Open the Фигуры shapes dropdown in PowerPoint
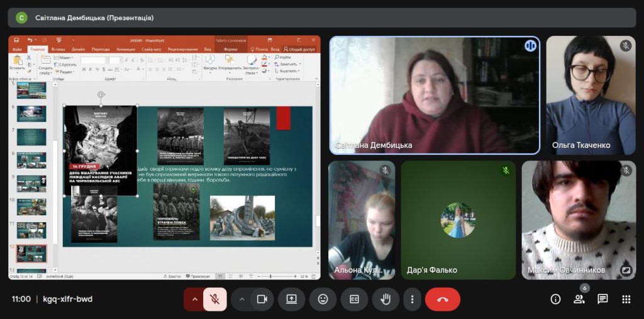644x319 pixels. pos(210,65)
